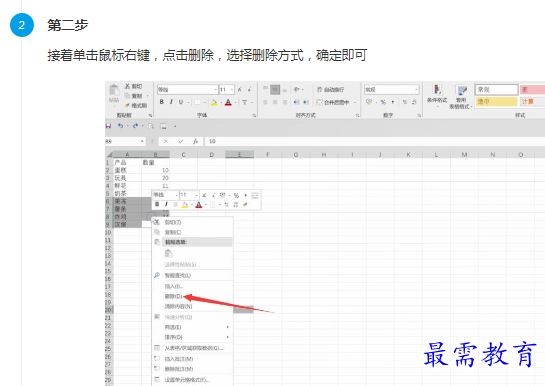Toggle Bold on the floating mini toolbar
The height and width of the screenshot is (386, 545).
coord(157,205)
